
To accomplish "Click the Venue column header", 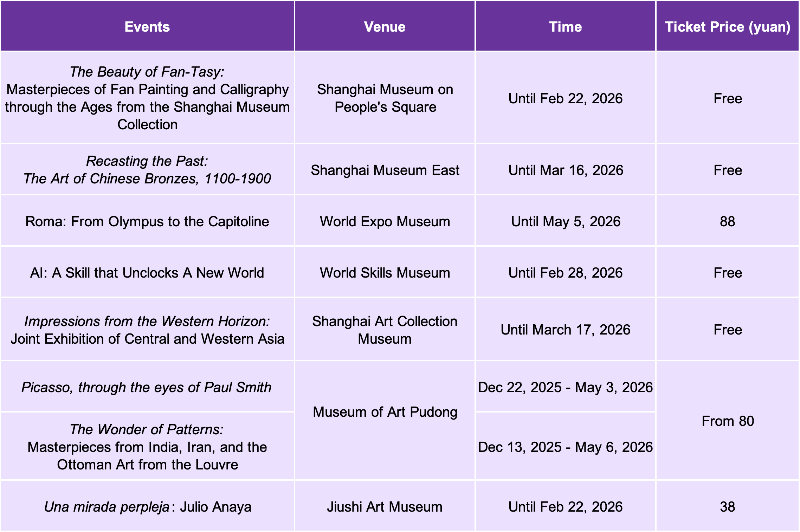I will point(386,26).
